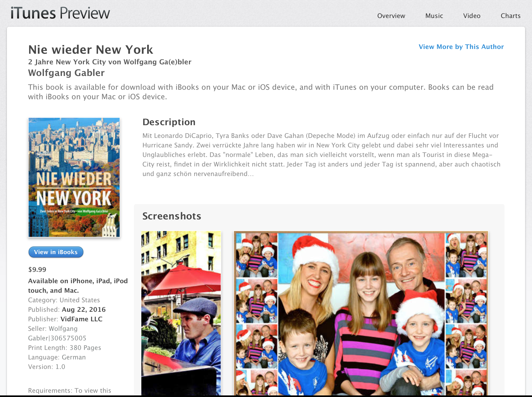
Task: Click the VidFame LLC publisher text
Action: pos(82,319)
